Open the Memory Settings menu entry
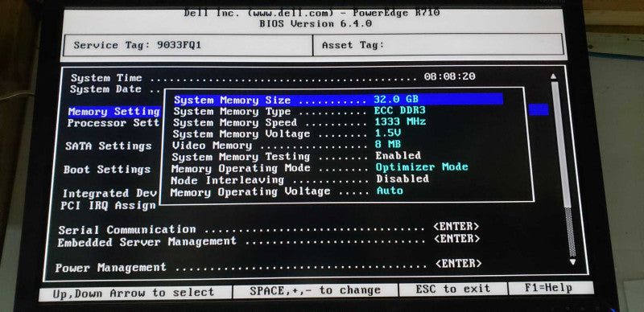 [x=114, y=112]
